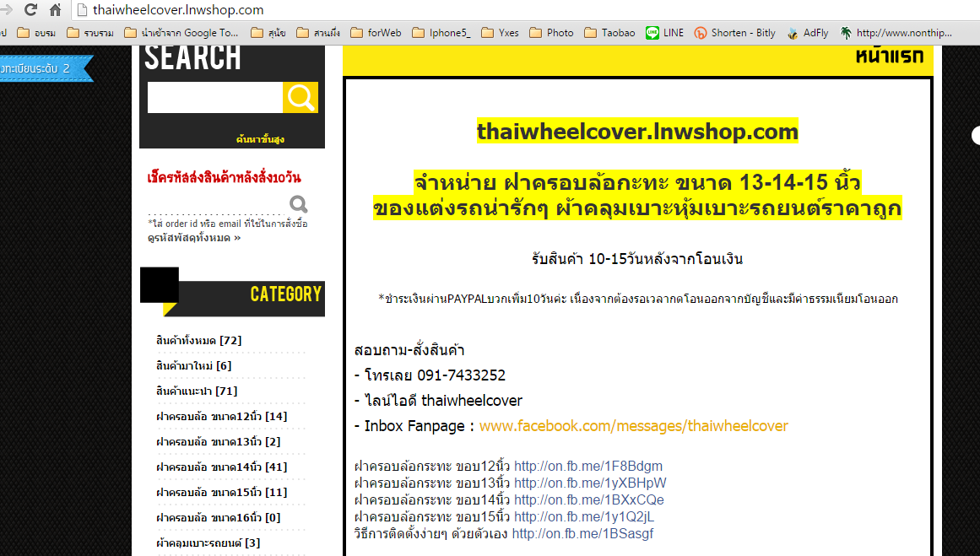This screenshot has width=980, height=556.
Task: Click the thaiwheelcover.lnwshop.com highlighted heading
Action: pyautogui.click(x=637, y=131)
